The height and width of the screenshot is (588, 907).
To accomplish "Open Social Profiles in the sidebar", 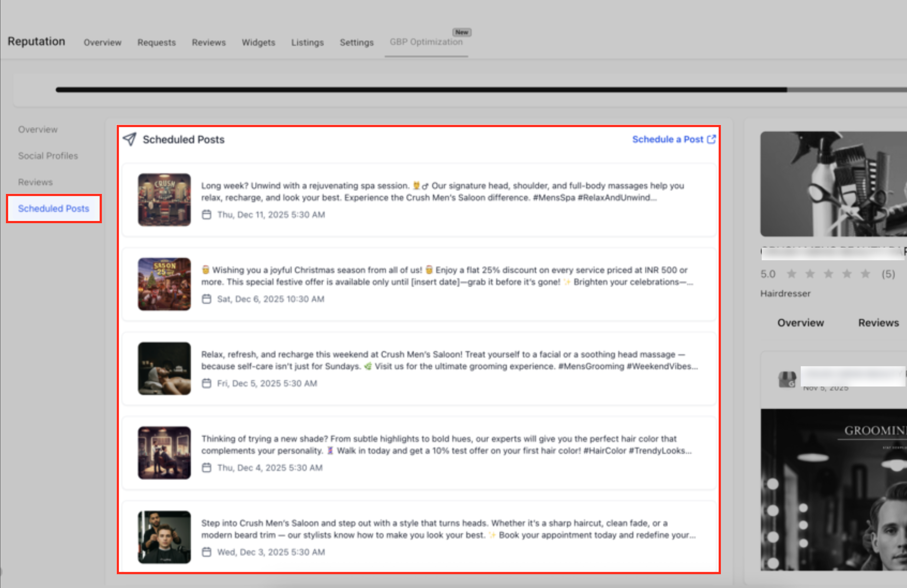I will pos(48,156).
